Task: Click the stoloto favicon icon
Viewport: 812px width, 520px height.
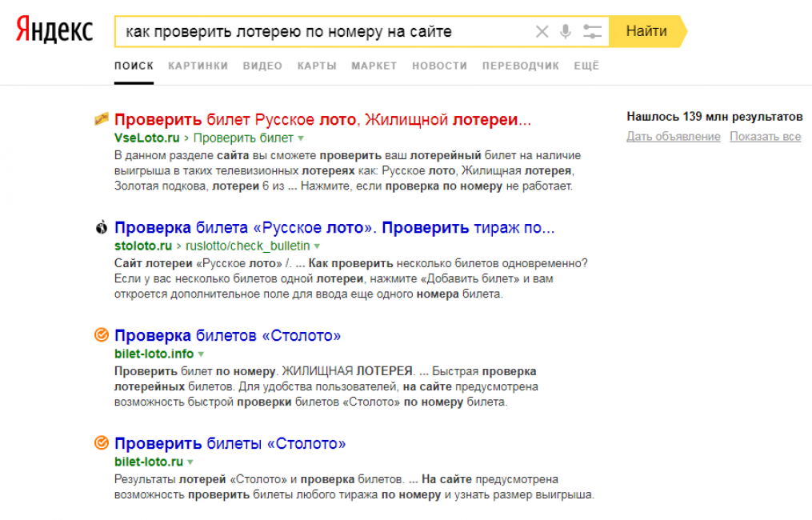Action: click(x=102, y=227)
